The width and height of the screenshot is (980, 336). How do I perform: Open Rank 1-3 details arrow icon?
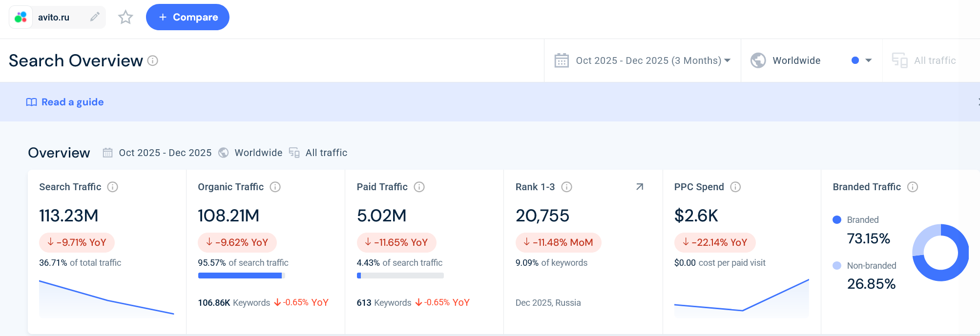pos(640,187)
